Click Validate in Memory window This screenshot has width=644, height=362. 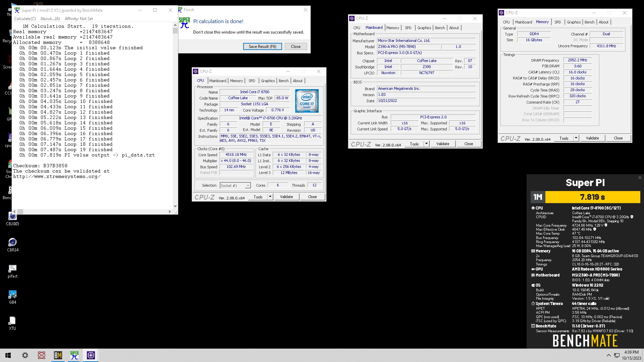coord(592,138)
